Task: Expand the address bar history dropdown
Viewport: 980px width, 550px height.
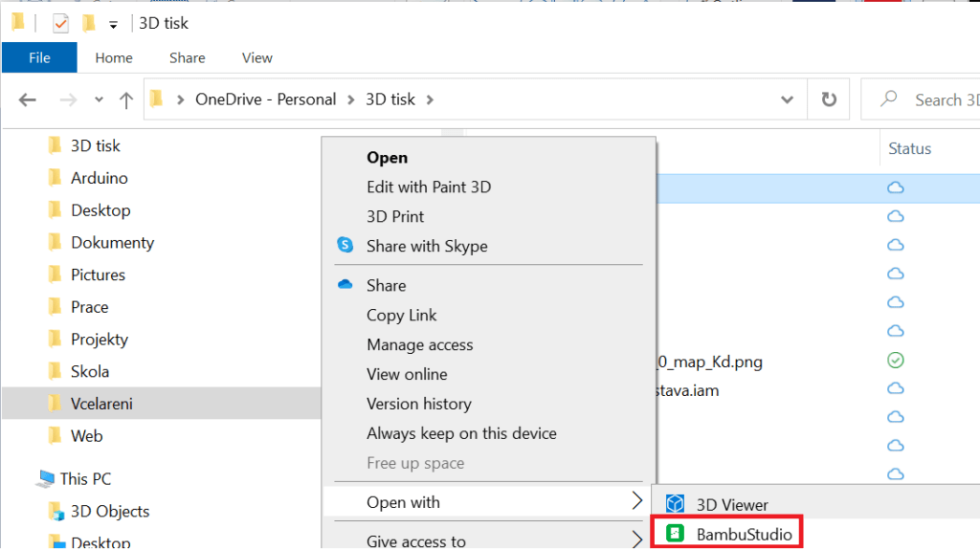Action: pos(787,99)
